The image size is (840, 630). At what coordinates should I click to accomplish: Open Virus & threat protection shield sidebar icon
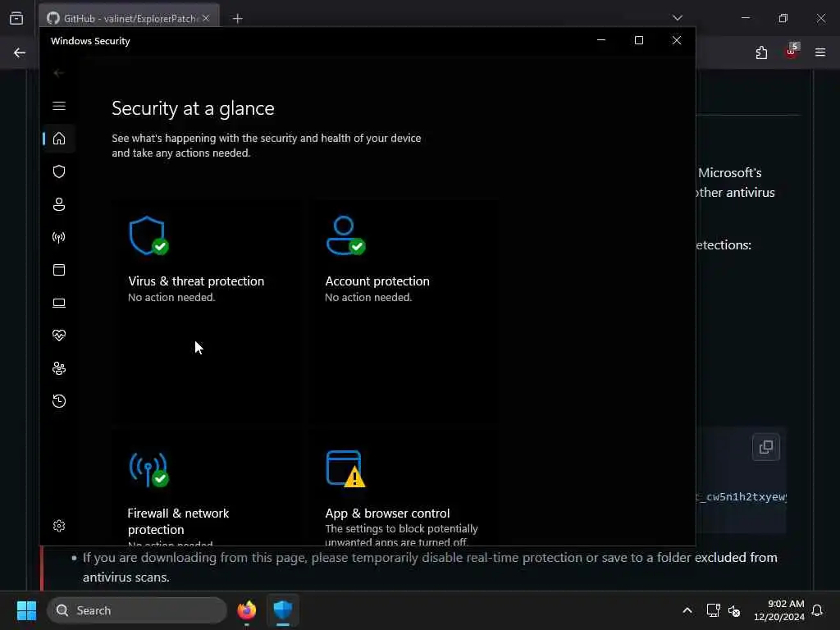pyautogui.click(x=59, y=171)
